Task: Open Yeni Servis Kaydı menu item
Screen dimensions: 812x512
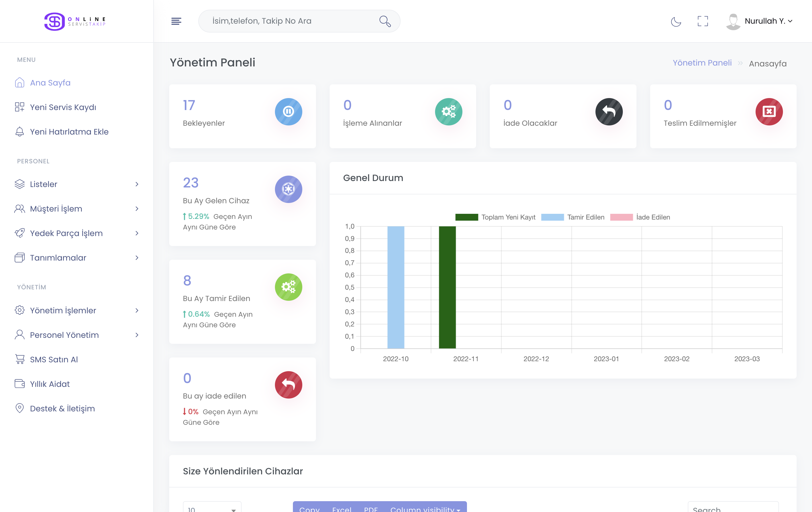Action: click(x=63, y=107)
